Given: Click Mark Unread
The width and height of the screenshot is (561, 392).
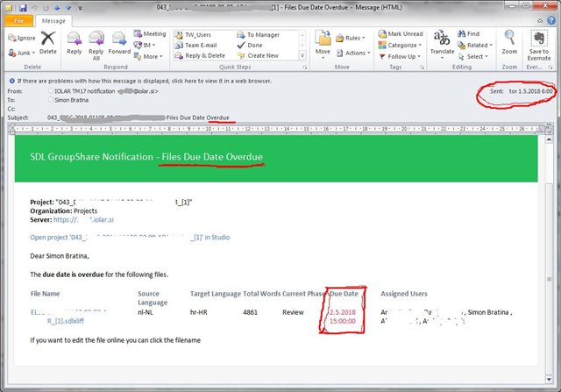Looking at the screenshot, I should (x=401, y=34).
